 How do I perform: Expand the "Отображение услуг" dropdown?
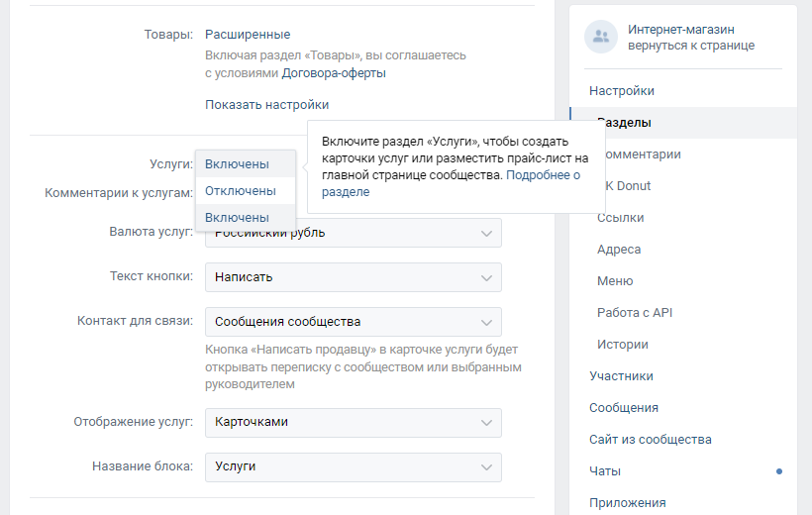tap(353, 422)
